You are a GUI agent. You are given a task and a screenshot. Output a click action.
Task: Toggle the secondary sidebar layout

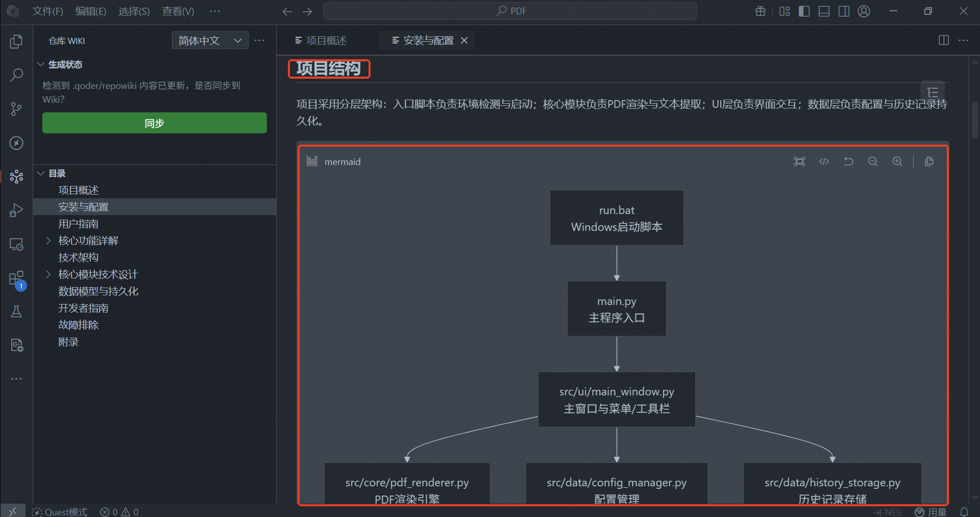[x=844, y=11]
